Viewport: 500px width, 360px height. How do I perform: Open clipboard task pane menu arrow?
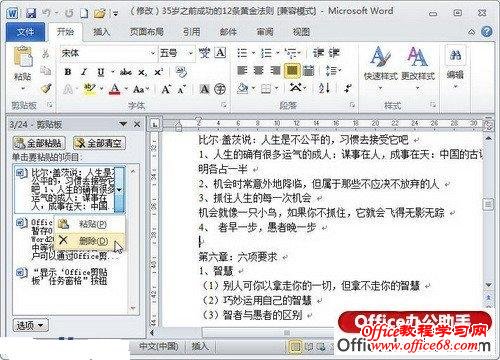click(123, 124)
